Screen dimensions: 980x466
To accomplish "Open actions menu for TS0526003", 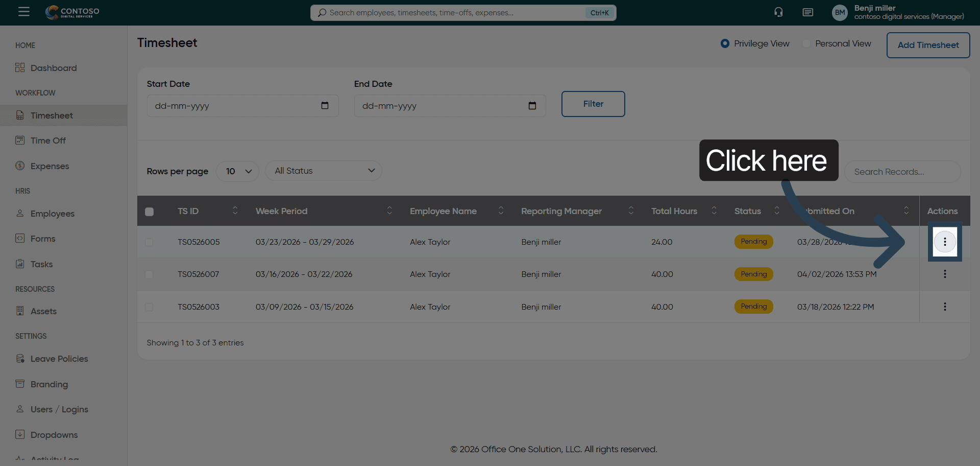I will pyautogui.click(x=944, y=307).
